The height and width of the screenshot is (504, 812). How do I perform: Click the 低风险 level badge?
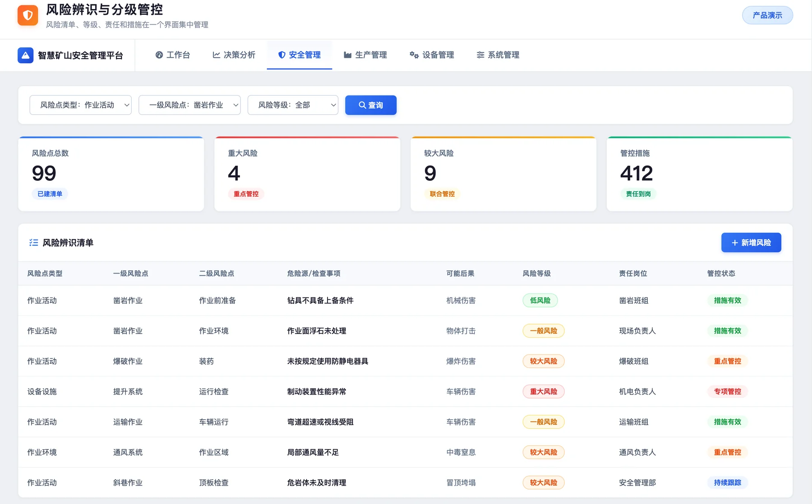tap(540, 301)
